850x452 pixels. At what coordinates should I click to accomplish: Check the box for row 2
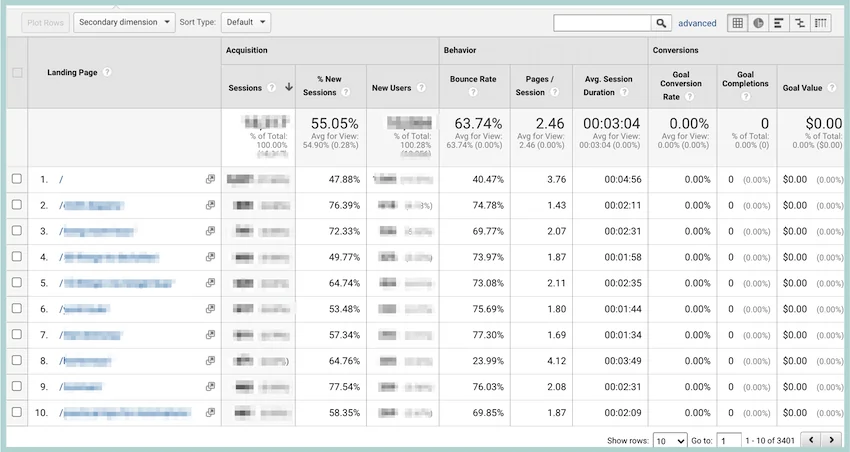(x=17, y=205)
